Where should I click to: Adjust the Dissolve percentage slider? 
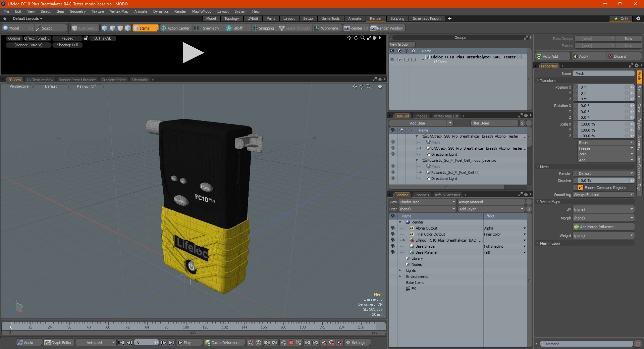(x=603, y=181)
